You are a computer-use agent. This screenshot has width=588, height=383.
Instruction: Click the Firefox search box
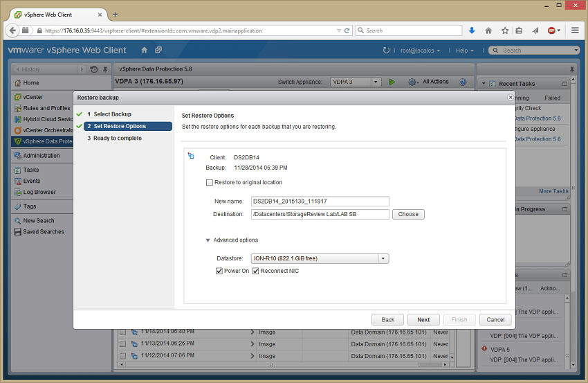tap(409, 30)
